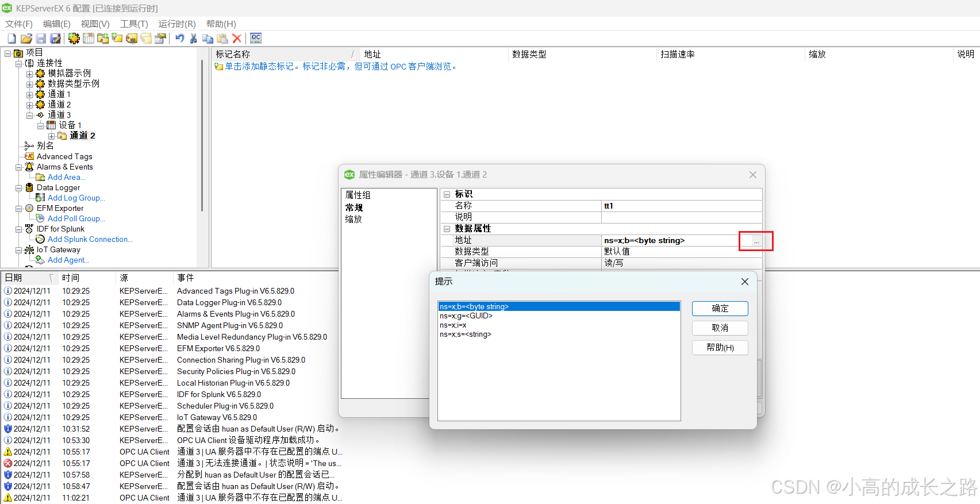Collapse the 项目 root node
Screen dimensions: 980x504
(x=8, y=53)
